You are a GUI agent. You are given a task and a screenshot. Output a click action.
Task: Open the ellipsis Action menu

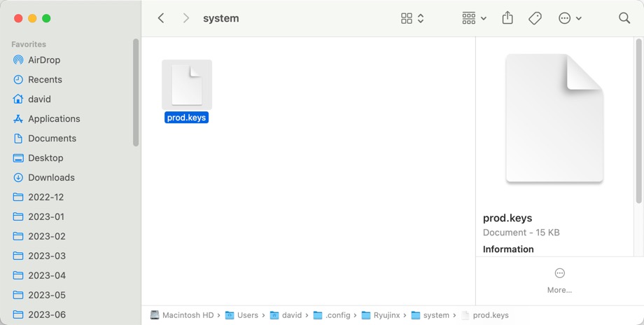pyautogui.click(x=565, y=18)
